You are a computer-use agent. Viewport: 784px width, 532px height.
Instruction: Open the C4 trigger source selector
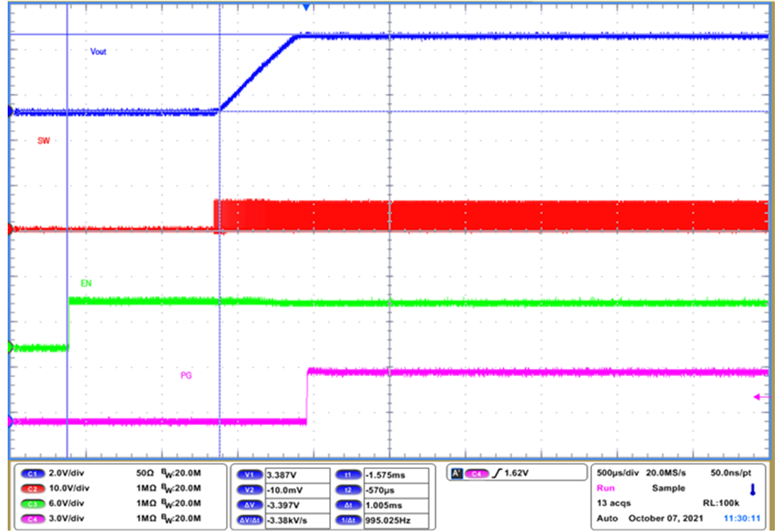pyautogui.click(x=477, y=472)
